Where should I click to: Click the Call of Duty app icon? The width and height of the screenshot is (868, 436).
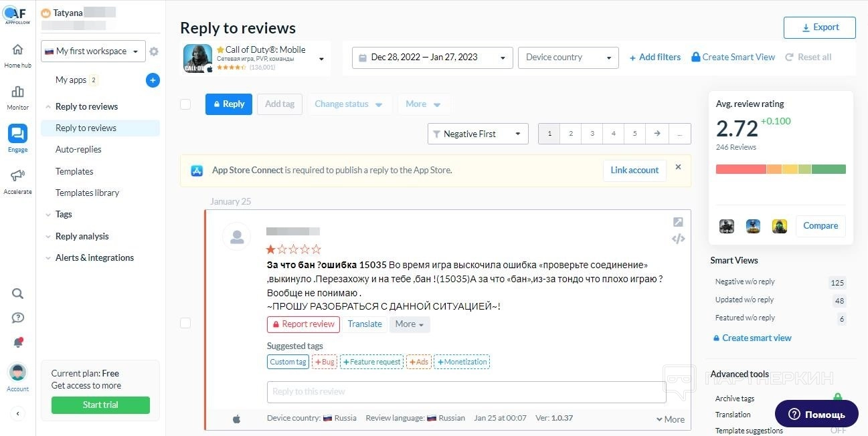click(x=198, y=58)
